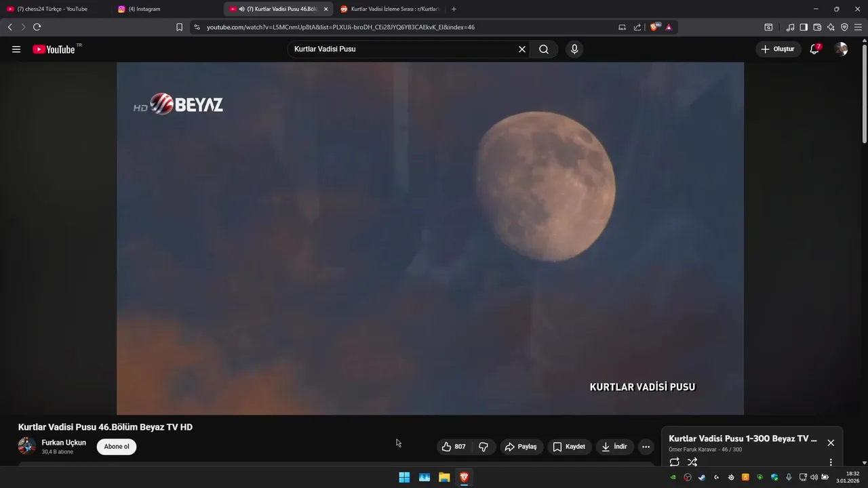This screenshot has height=488, width=868.
Task: Subscribe with Abone ol button
Action: (x=117, y=447)
